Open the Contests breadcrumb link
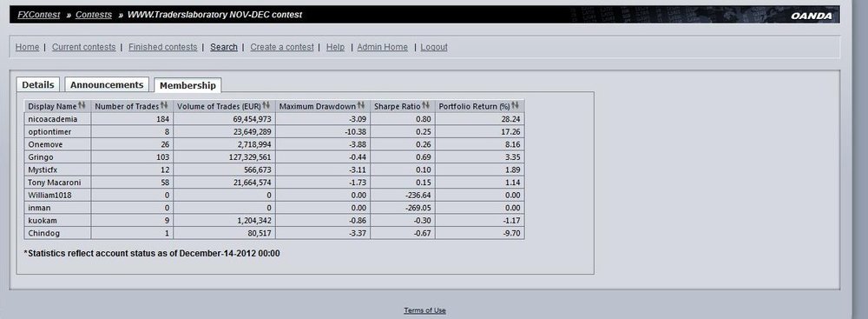Screen dimensions: 868x319 (x=94, y=15)
